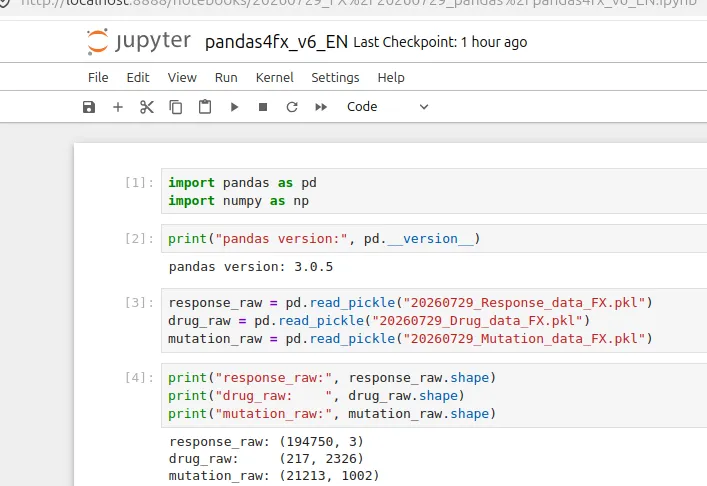
Task: Click the line "import numpy as np"
Action: [x=239, y=201]
